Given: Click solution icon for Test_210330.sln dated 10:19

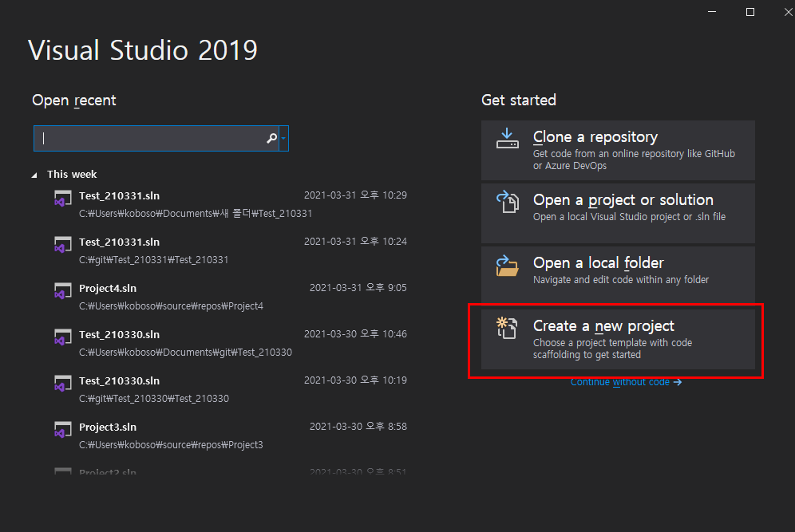Looking at the screenshot, I should 63,383.
